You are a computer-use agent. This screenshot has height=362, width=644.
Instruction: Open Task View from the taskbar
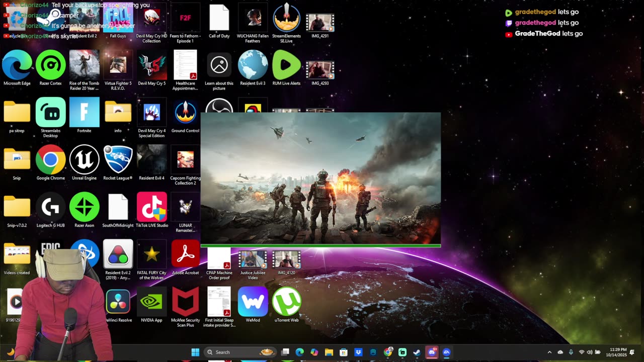285,352
